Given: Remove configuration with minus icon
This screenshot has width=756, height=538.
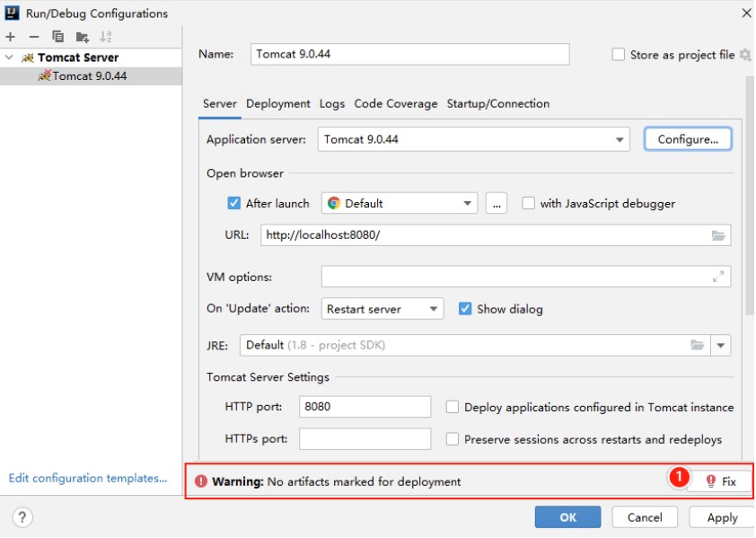Looking at the screenshot, I should coord(34,37).
